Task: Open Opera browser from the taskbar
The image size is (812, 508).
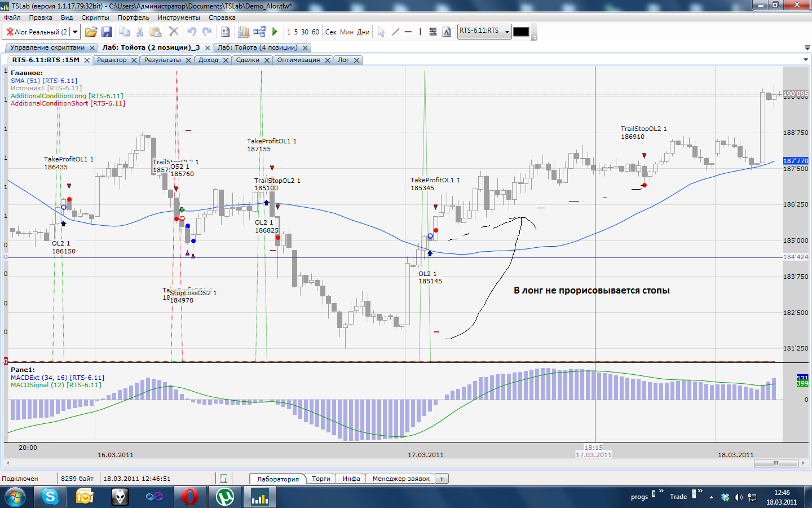Action: pyautogui.click(x=190, y=497)
